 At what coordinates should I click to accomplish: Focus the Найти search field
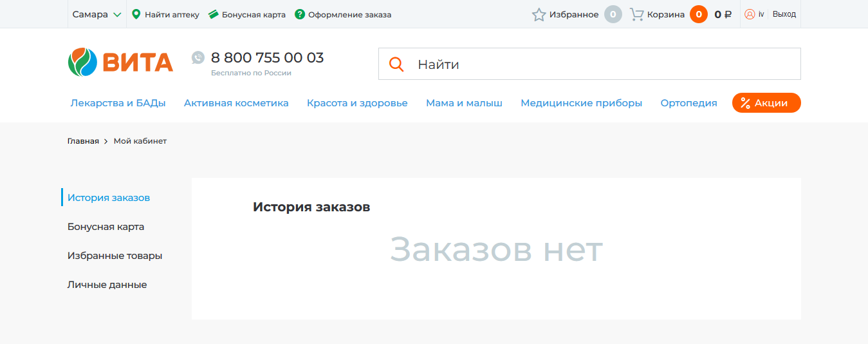pos(589,64)
